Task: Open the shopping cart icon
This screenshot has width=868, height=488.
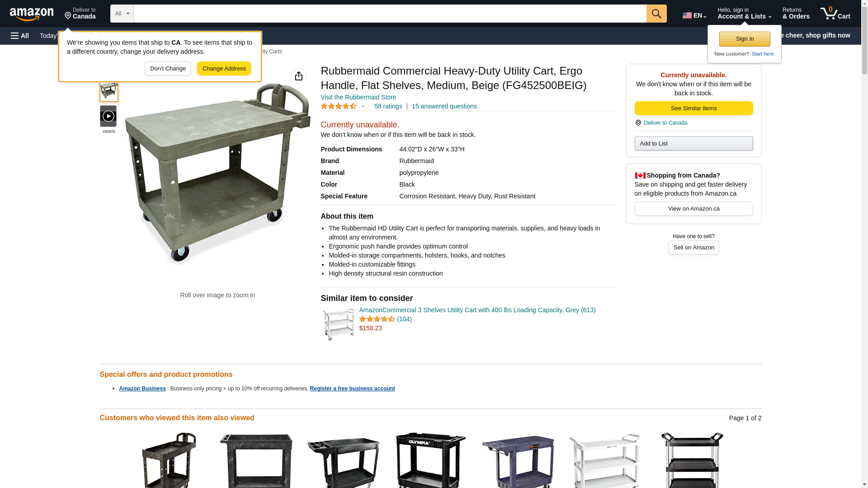Action: (835, 14)
